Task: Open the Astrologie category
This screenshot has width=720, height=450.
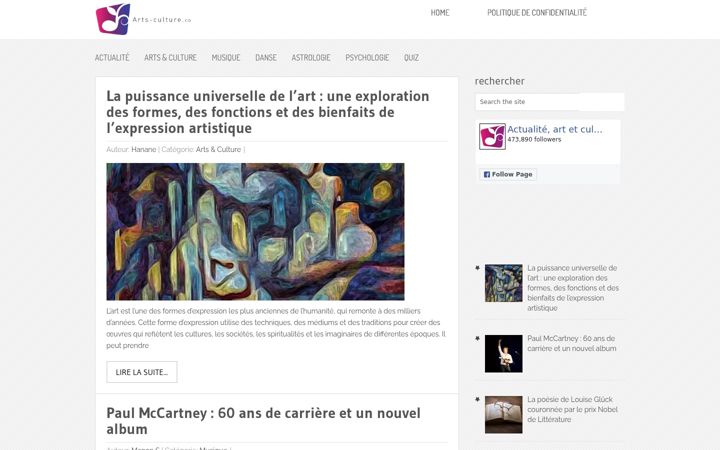Action: (311, 57)
